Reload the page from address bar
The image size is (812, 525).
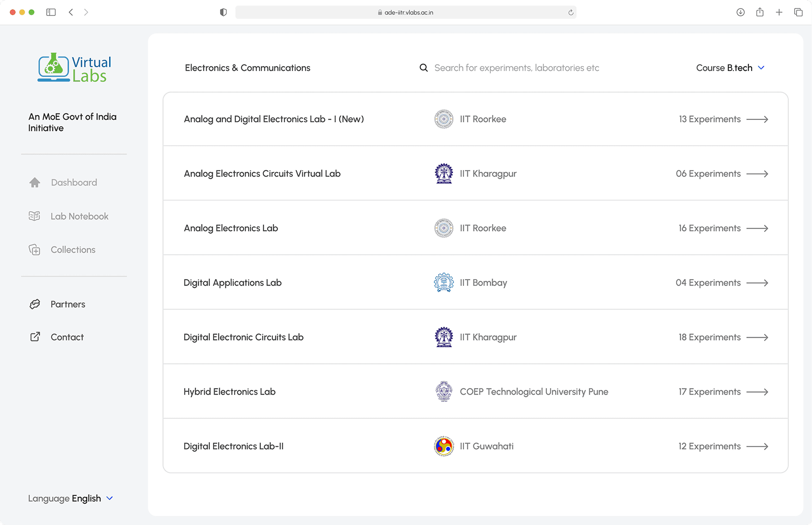571,12
